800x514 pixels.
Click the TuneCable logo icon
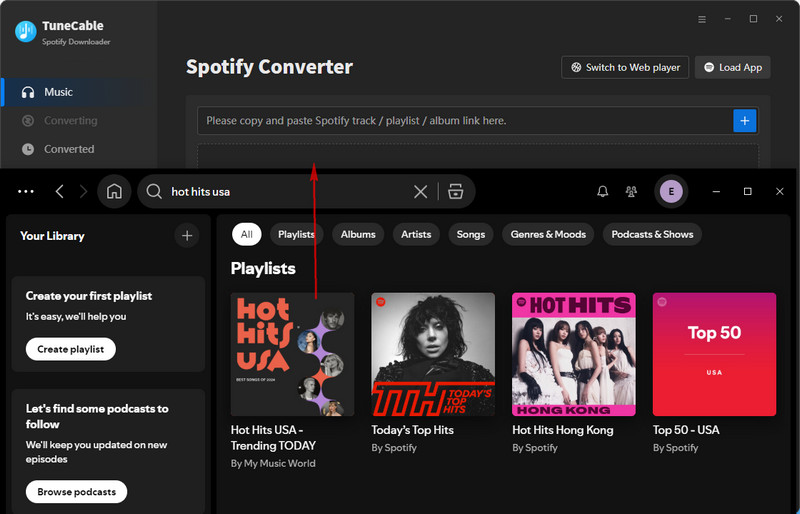[26, 32]
